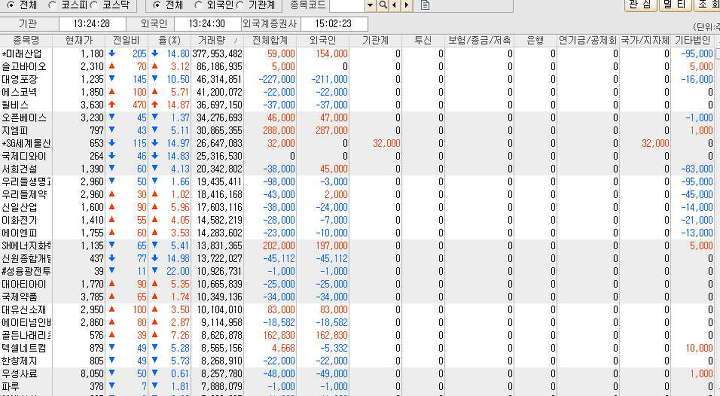Select the 코스닥 market radio button
This screenshot has width=720, height=396.
point(93,5)
